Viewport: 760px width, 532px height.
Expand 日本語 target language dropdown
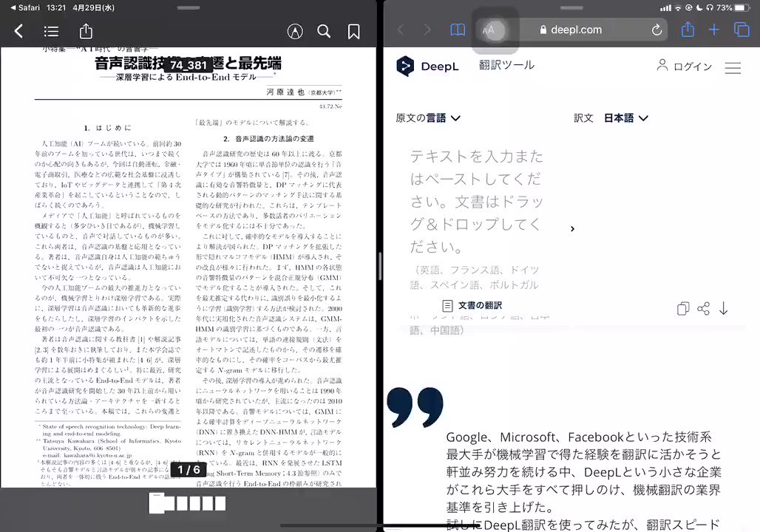tap(625, 117)
